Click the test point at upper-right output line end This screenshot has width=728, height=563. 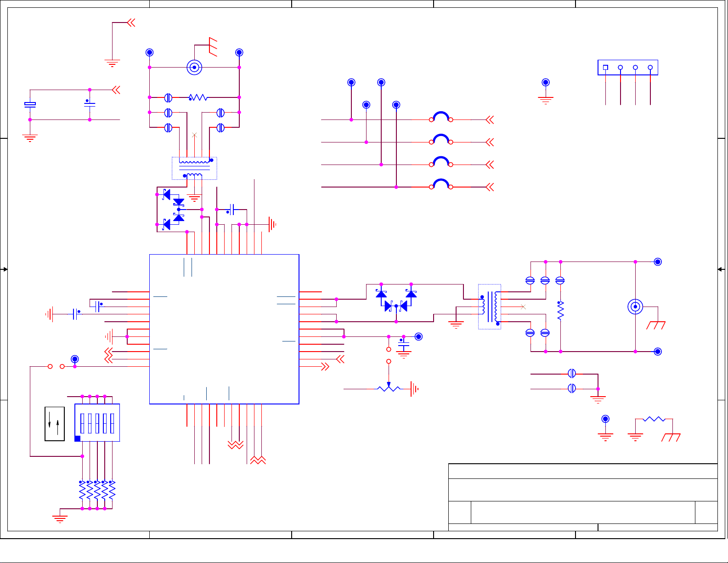coord(658,262)
